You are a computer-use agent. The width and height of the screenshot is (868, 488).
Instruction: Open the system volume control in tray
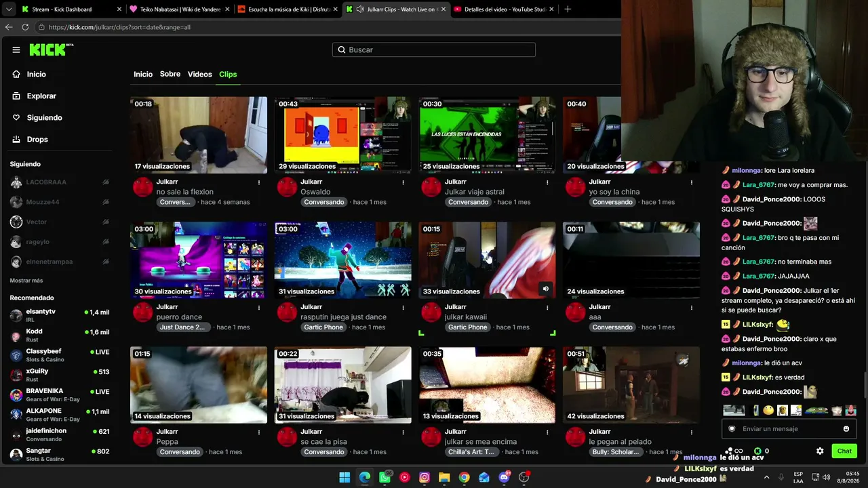click(x=826, y=477)
